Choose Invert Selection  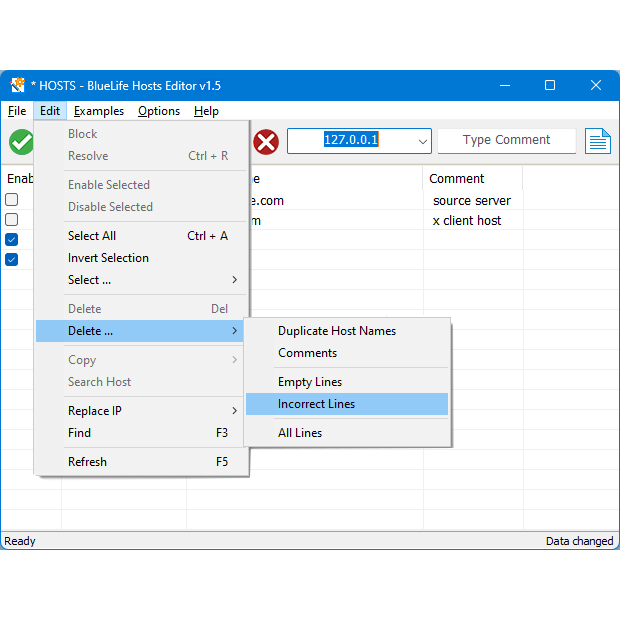[x=141, y=258]
